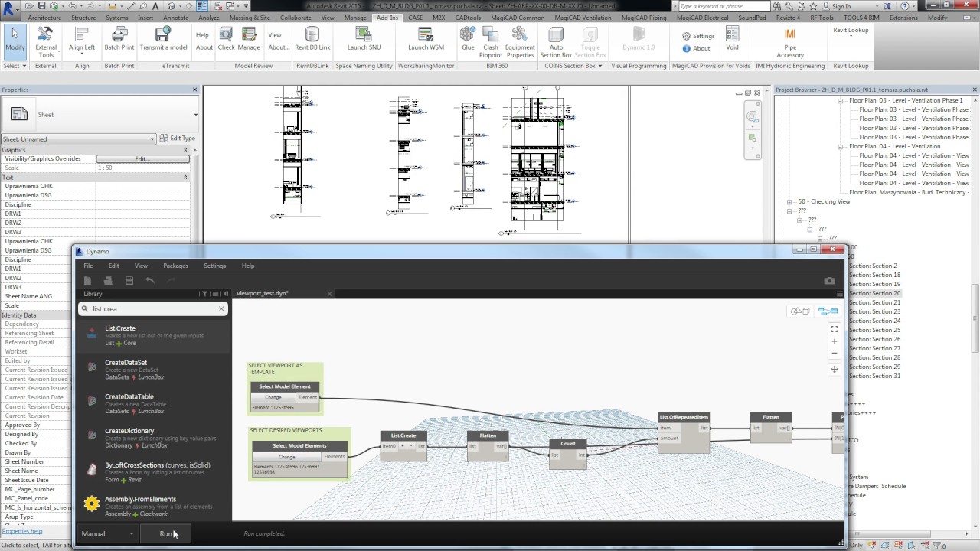Click Change on Select Model Elements node
980x551 pixels.
[287, 457]
